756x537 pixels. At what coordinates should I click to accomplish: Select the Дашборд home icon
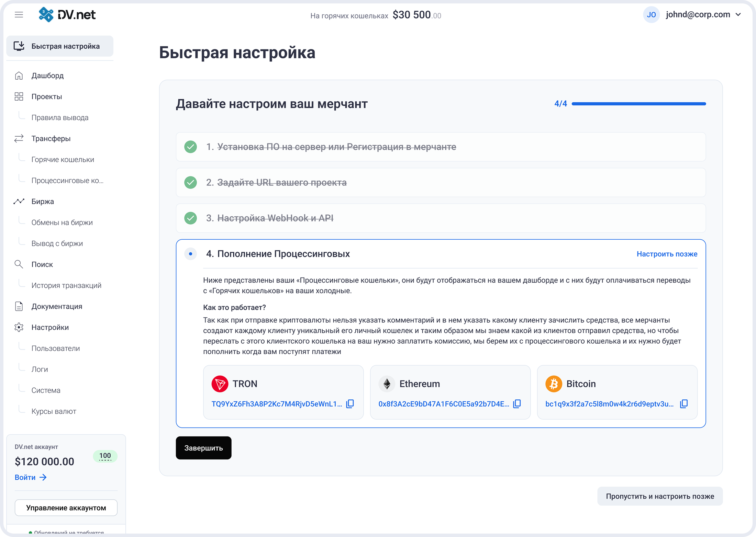tap(19, 75)
